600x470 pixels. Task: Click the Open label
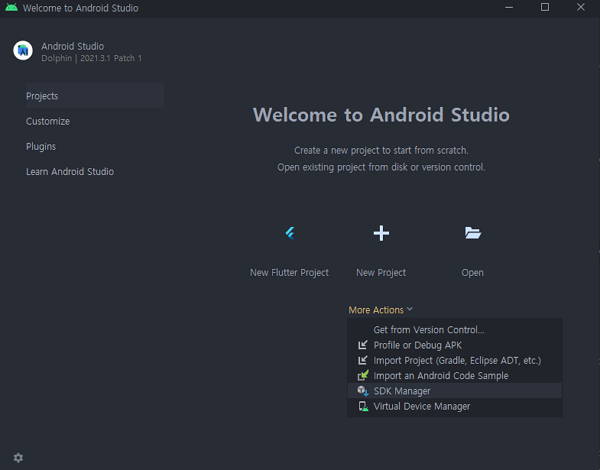(x=473, y=273)
